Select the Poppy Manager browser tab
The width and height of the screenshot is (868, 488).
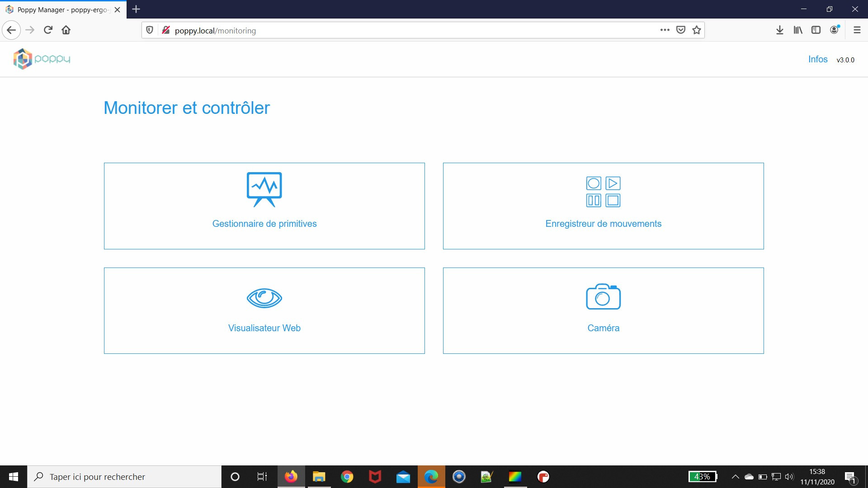coord(63,9)
